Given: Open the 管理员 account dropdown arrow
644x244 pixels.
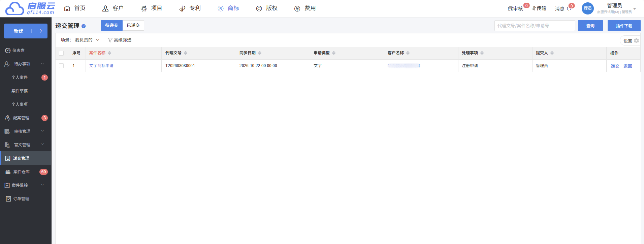Looking at the screenshot, I should click(x=635, y=9).
